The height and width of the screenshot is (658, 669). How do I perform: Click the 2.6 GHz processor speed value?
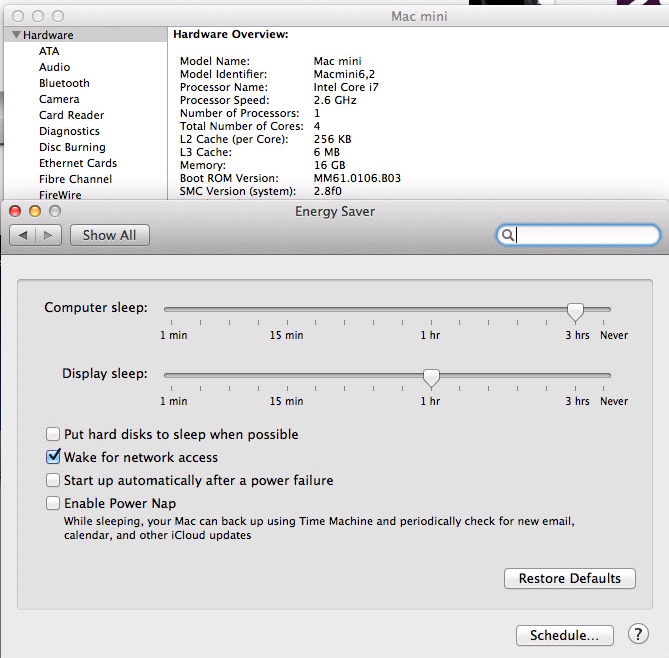(335, 100)
